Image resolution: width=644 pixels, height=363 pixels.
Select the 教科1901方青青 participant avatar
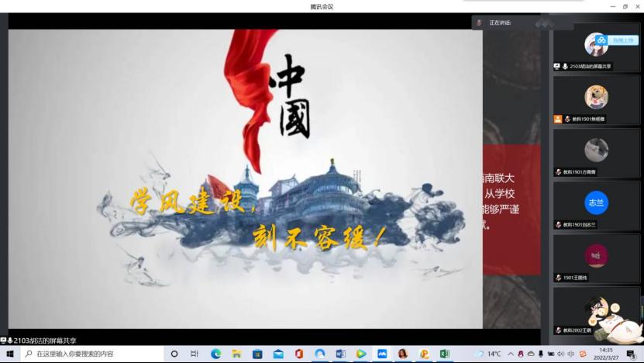596,149
